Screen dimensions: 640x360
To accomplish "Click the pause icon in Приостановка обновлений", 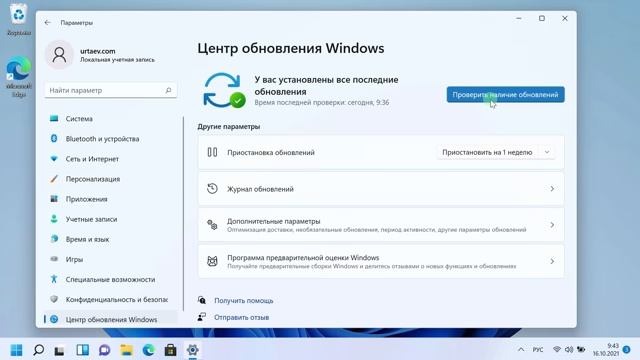I will [x=212, y=152].
